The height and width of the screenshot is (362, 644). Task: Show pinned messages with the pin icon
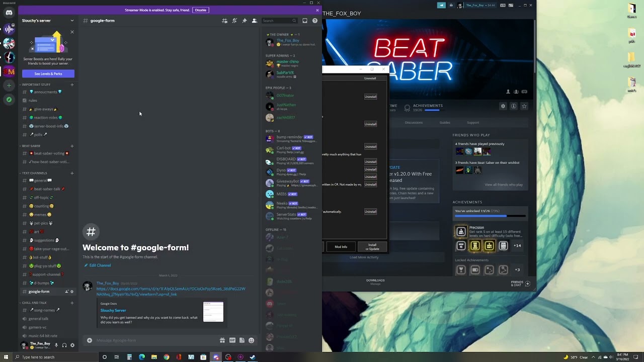pyautogui.click(x=245, y=21)
